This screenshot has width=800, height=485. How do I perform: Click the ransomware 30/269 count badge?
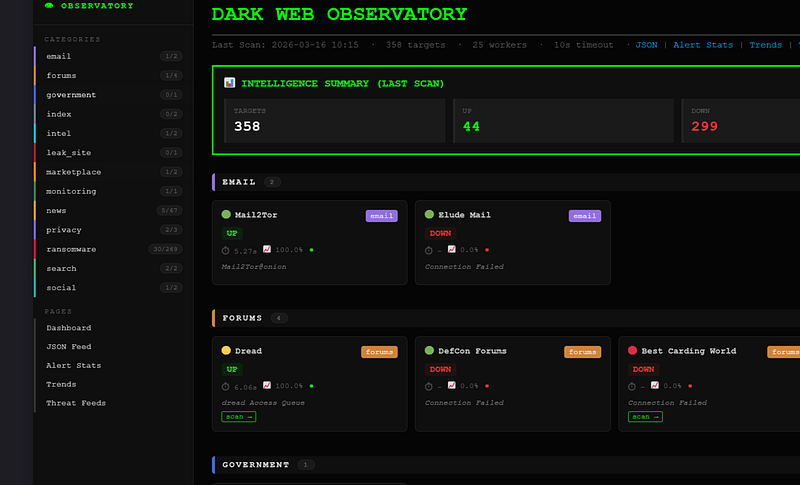click(165, 249)
